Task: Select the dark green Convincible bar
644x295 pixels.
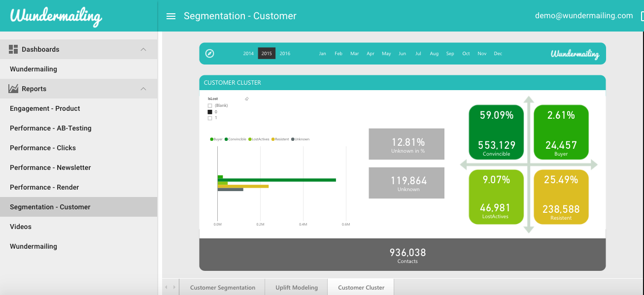Action: click(x=277, y=180)
